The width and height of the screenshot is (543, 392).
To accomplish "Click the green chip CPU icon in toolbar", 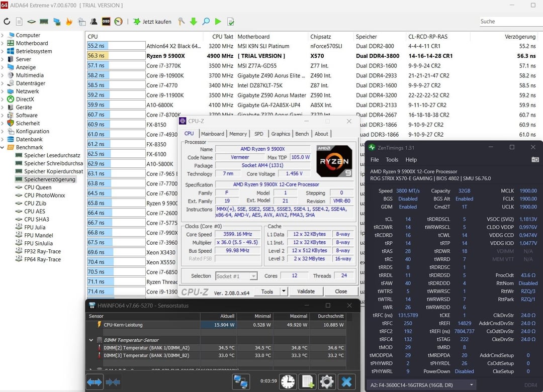I will pos(32,22).
